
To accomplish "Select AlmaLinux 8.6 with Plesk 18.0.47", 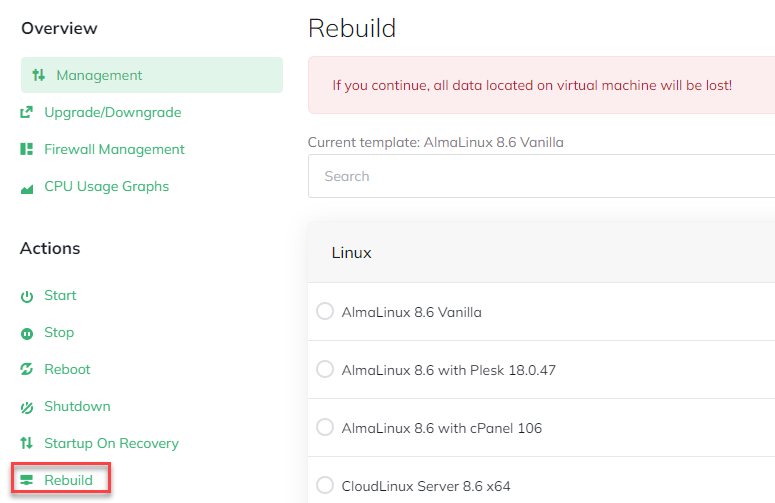I will point(325,370).
